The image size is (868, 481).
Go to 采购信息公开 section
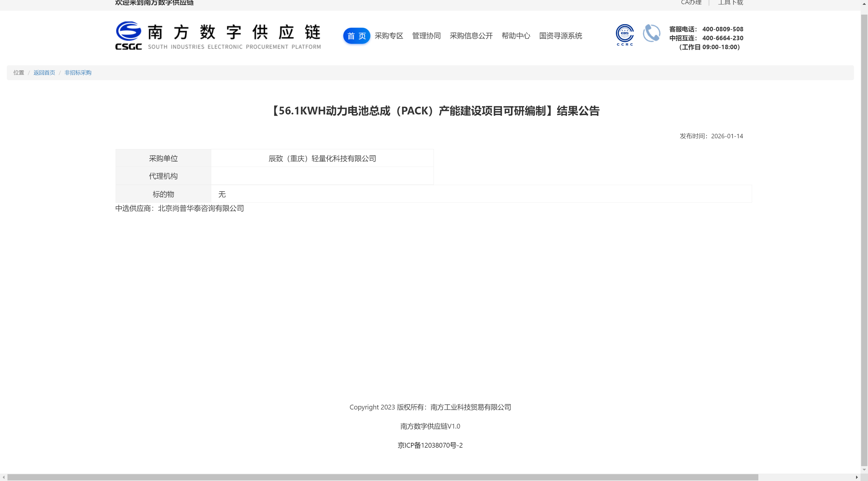[x=471, y=36]
